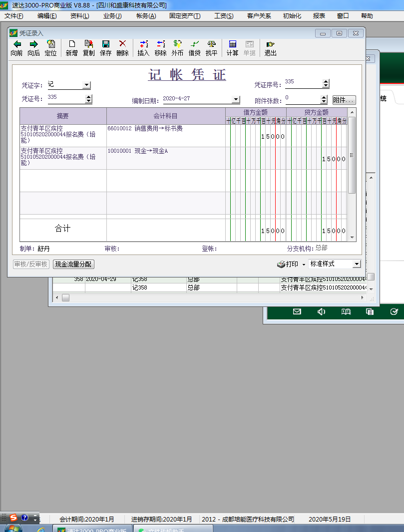Open the 编制日期 date dropdown
The height and width of the screenshot is (532, 404).
(x=236, y=100)
